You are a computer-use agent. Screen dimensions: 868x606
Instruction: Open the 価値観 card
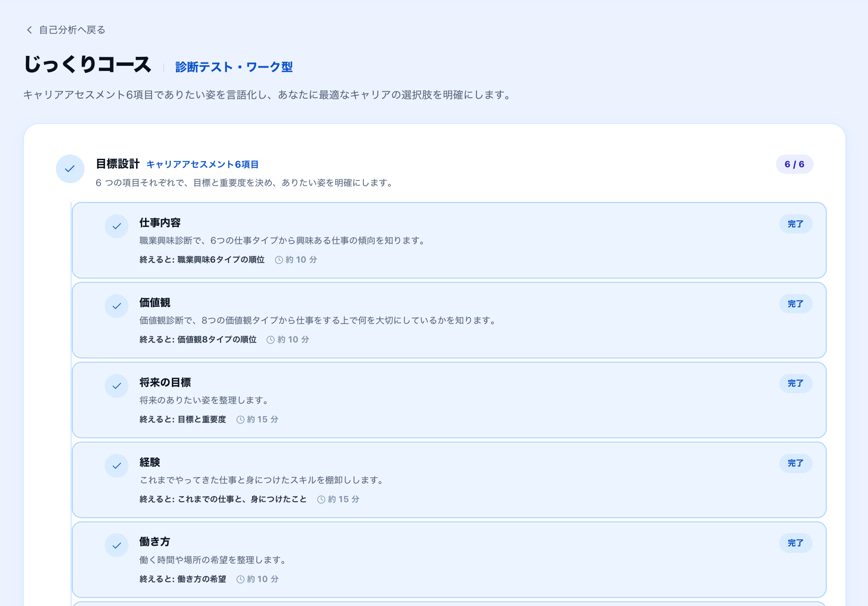pyautogui.click(x=449, y=320)
